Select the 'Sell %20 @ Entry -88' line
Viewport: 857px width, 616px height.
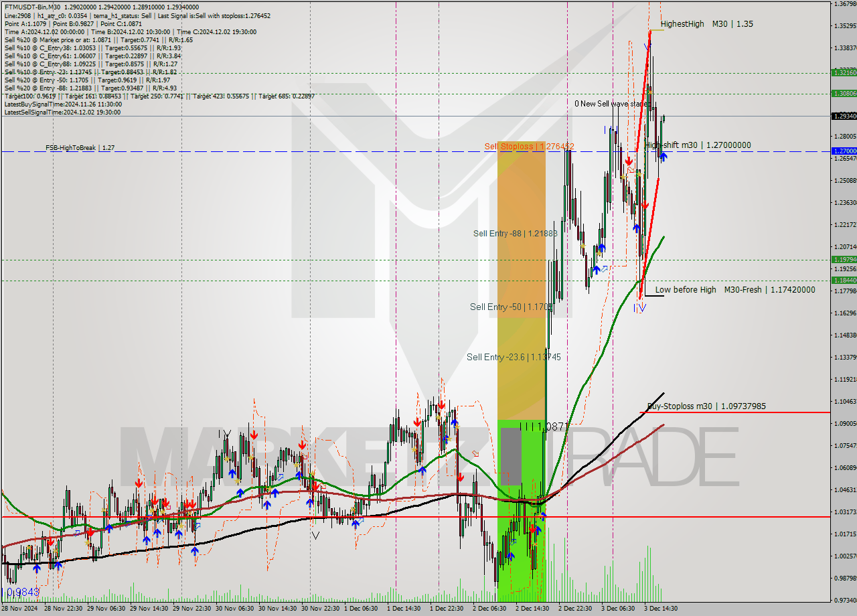[90, 88]
